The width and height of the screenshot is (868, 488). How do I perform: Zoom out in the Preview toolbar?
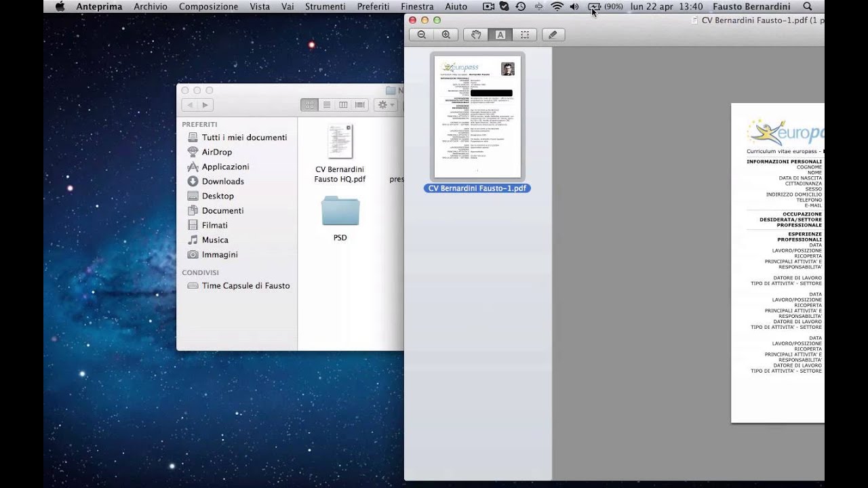point(422,35)
